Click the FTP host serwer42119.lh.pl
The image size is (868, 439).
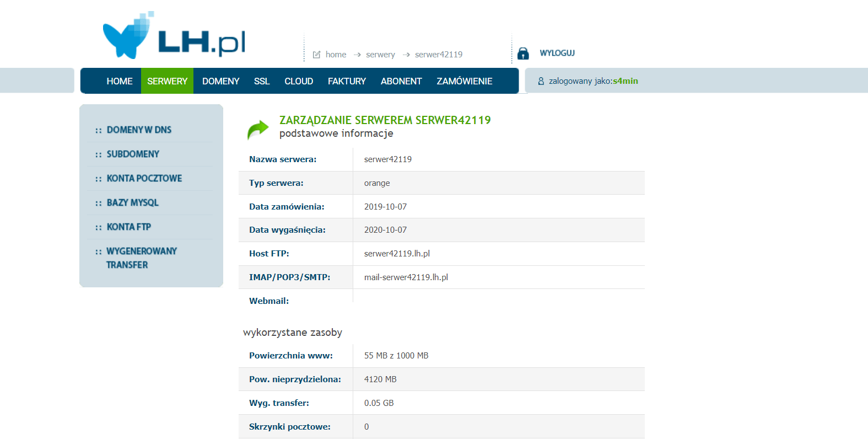coord(397,254)
